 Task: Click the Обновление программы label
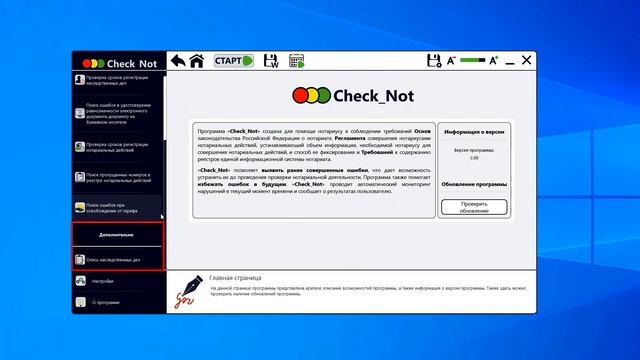point(474,184)
